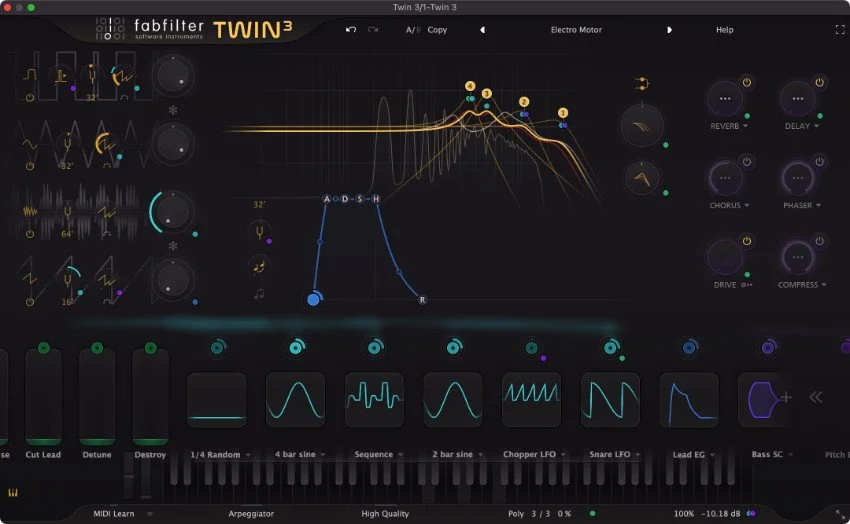Disable the Reverb effect power button
Viewport: 850px width, 524px height.
[x=747, y=82]
